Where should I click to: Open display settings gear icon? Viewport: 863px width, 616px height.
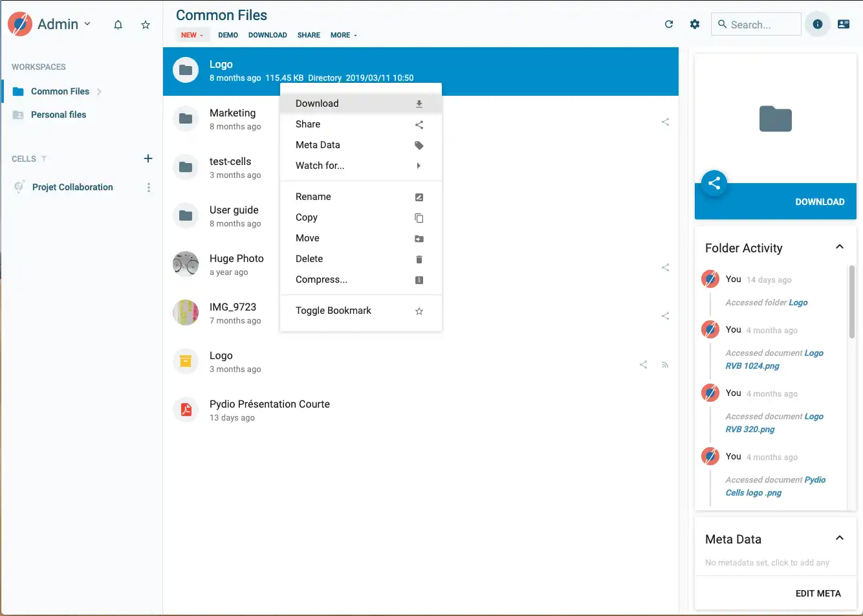695,24
